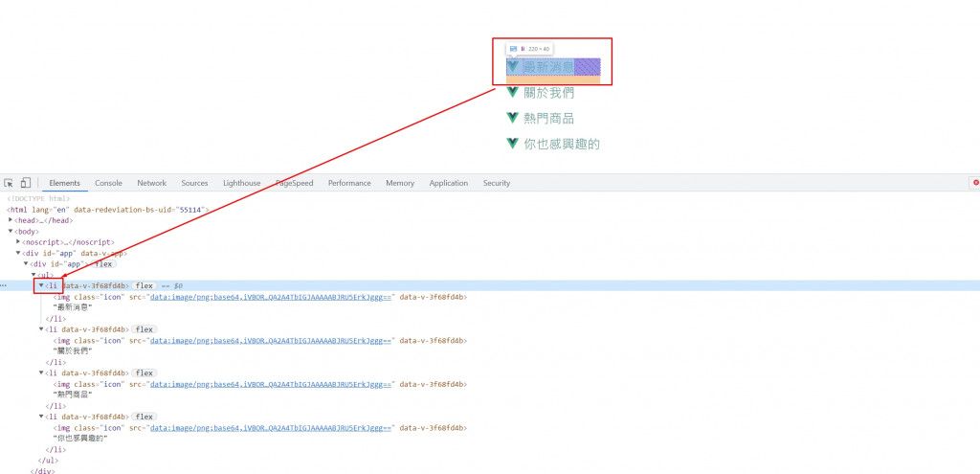Open the Memory tab
Viewport: 980px width, 474px height.
tap(400, 183)
